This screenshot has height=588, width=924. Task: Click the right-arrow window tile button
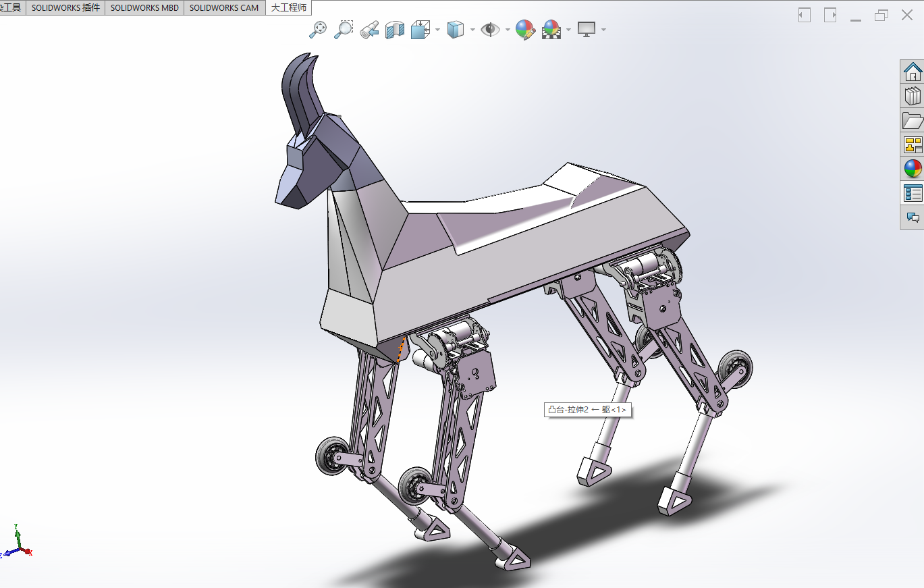tap(830, 15)
